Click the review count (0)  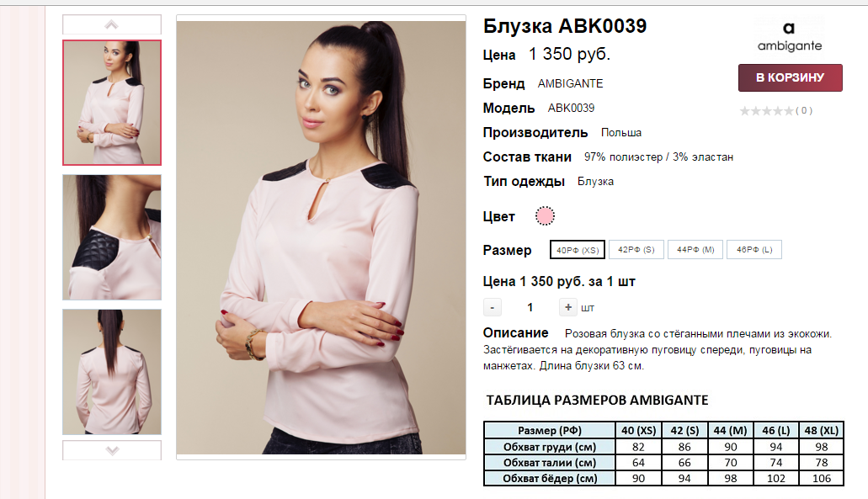coord(804,110)
